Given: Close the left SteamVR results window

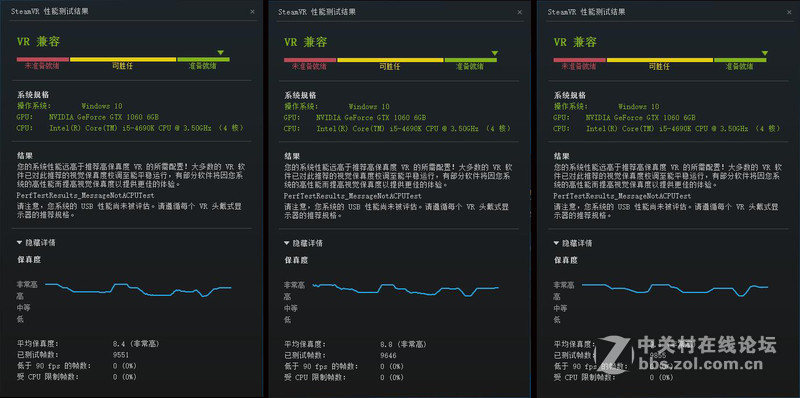Looking at the screenshot, I should click(252, 11).
